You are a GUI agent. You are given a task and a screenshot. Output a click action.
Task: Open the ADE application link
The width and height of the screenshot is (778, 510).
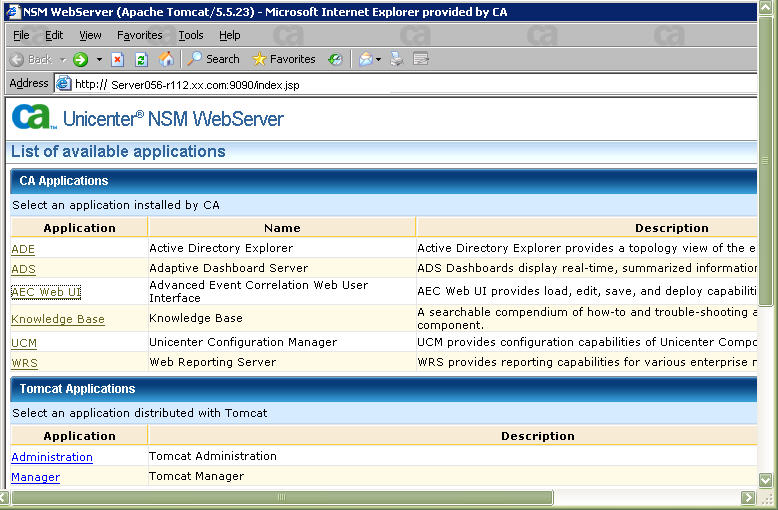pos(23,249)
